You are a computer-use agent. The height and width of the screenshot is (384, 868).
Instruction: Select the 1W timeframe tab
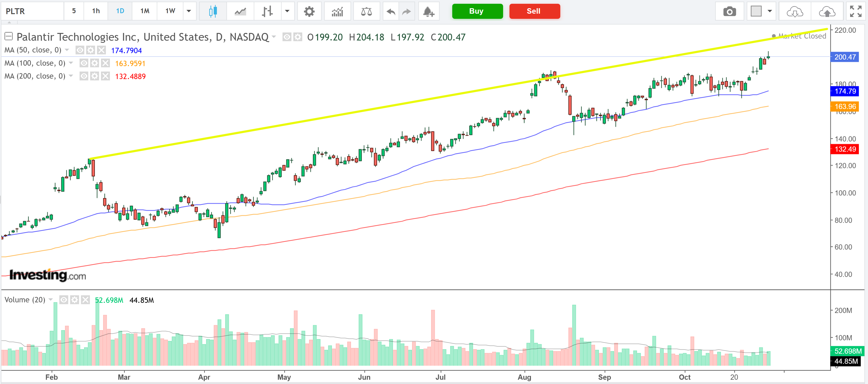170,11
